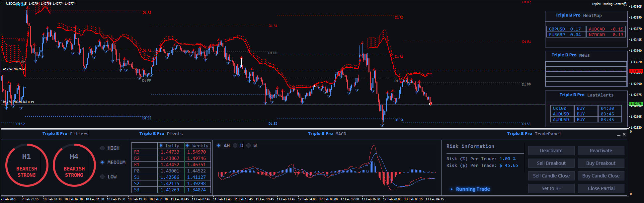Toggle the Weekly pivots radio button
Screen dimensions: 644x203
[x=188, y=146]
